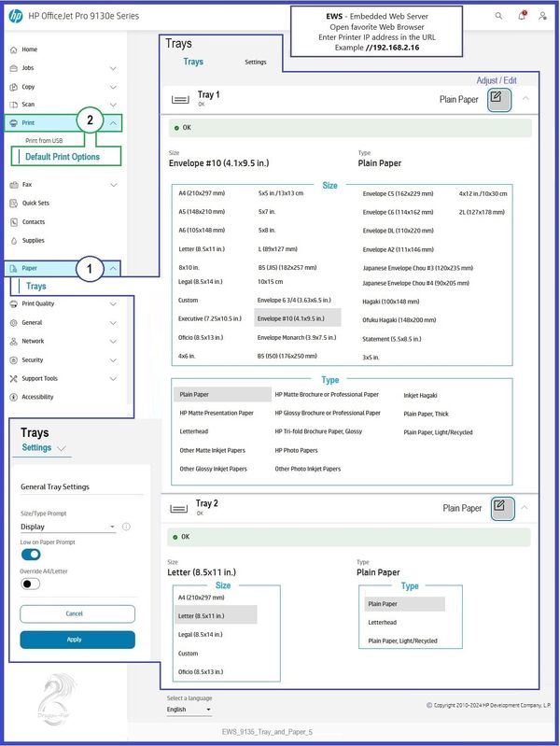
Task: Click the Home sidebar icon
Action: (x=13, y=49)
